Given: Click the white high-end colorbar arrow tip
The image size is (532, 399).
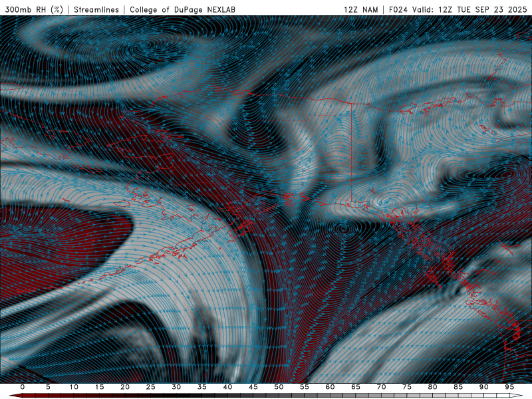Looking at the screenshot, I should tap(517, 396).
